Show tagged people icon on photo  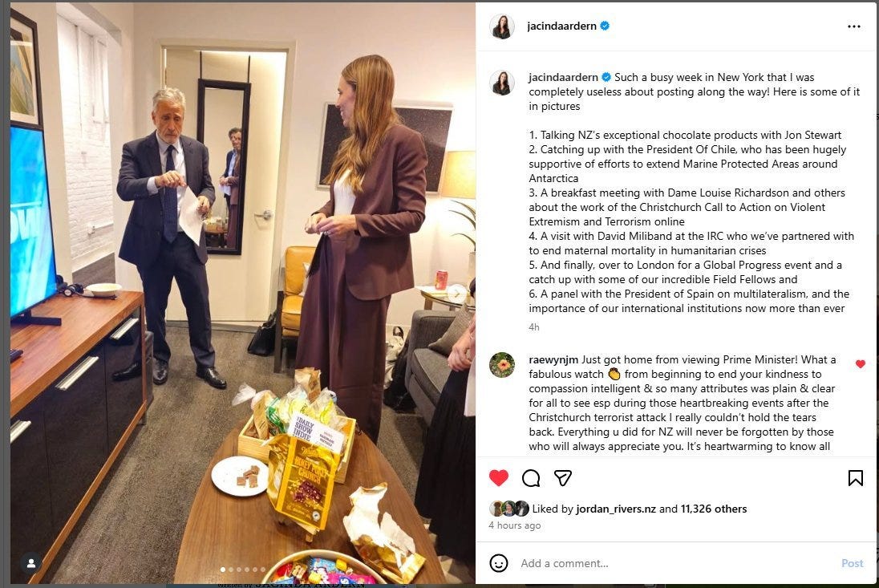[31, 562]
